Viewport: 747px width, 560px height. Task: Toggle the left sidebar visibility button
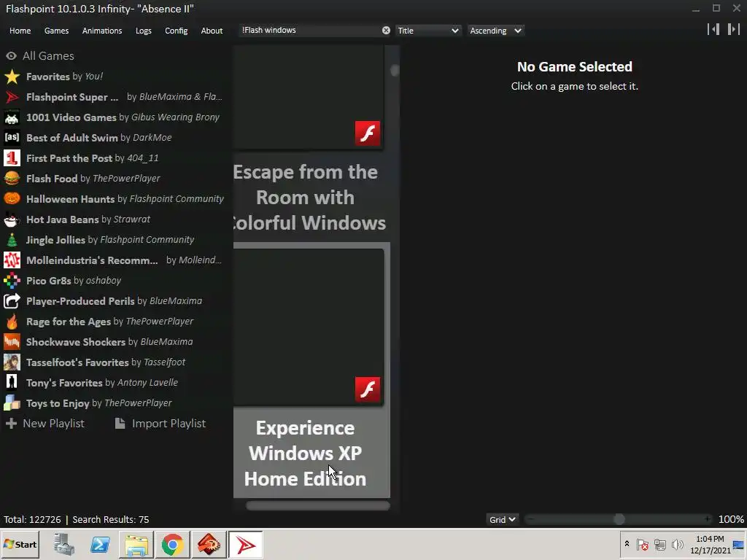pos(713,29)
